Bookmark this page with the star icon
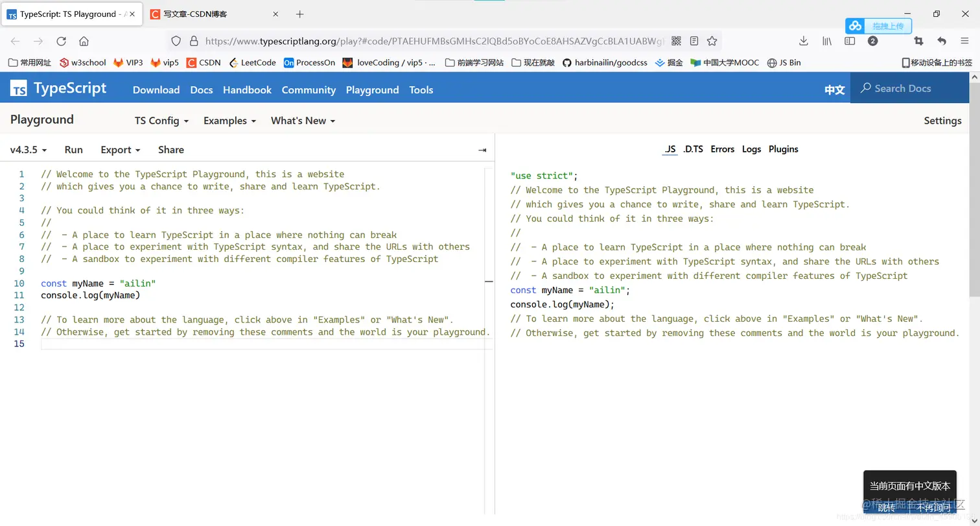 [712, 41]
